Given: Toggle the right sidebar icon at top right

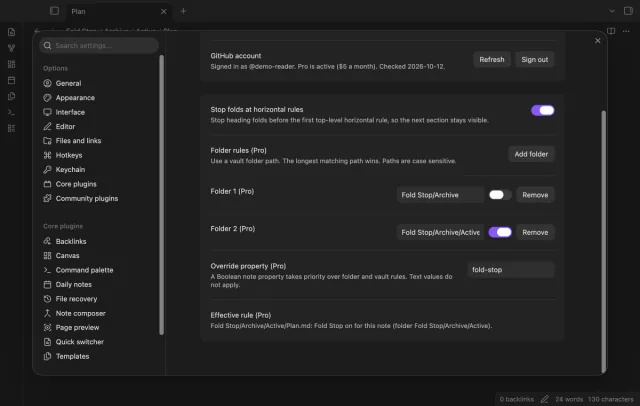Looking at the screenshot, I should click(628, 11).
